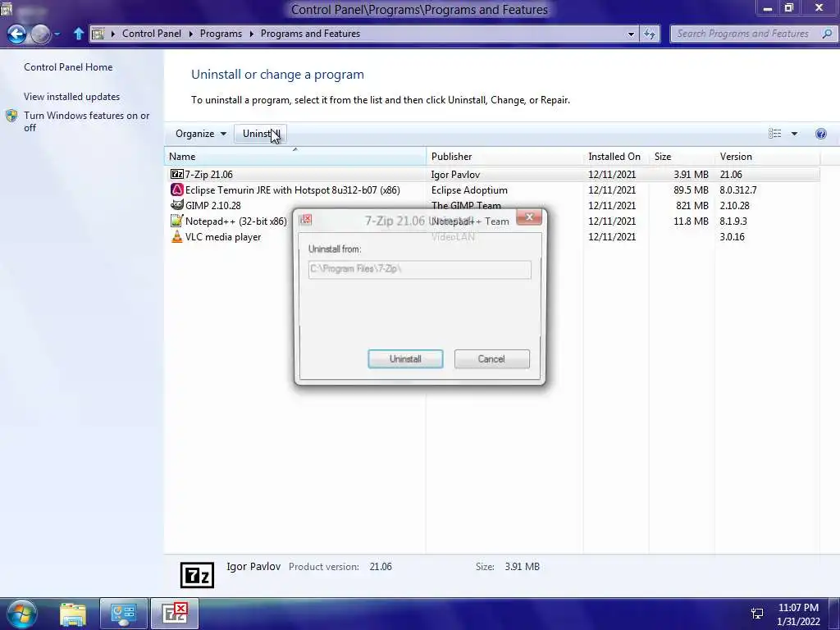The image size is (840, 630).
Task: Click the Control Panel icon in address bar
Action: point(98,34)
